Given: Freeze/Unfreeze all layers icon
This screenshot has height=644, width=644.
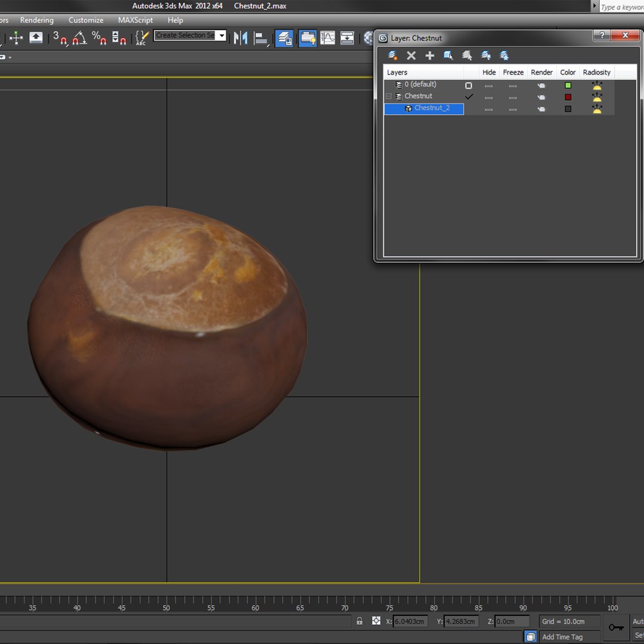Looking at the screenshot, I should pos(504,55).
